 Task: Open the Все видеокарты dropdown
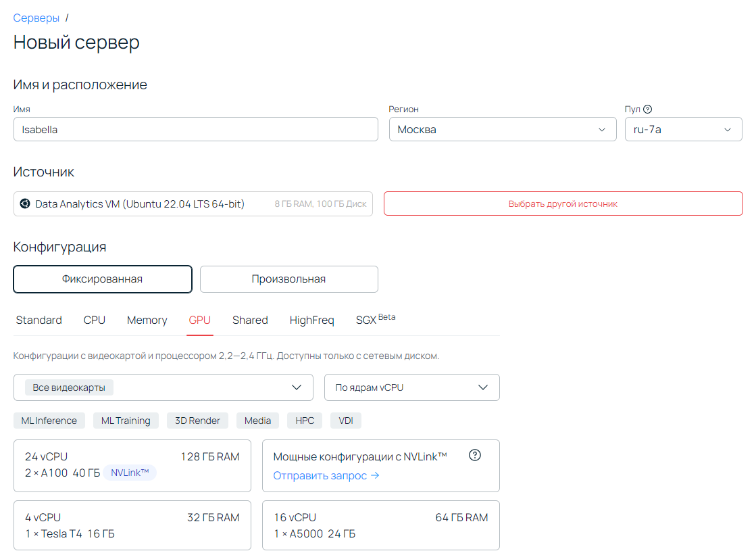[163, 387]
